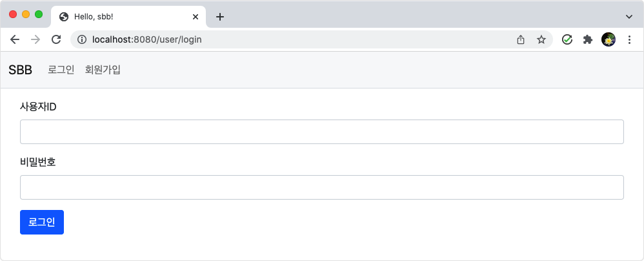Click the SBB brand link
Screen dimensions: 644x261
point(20,70)
